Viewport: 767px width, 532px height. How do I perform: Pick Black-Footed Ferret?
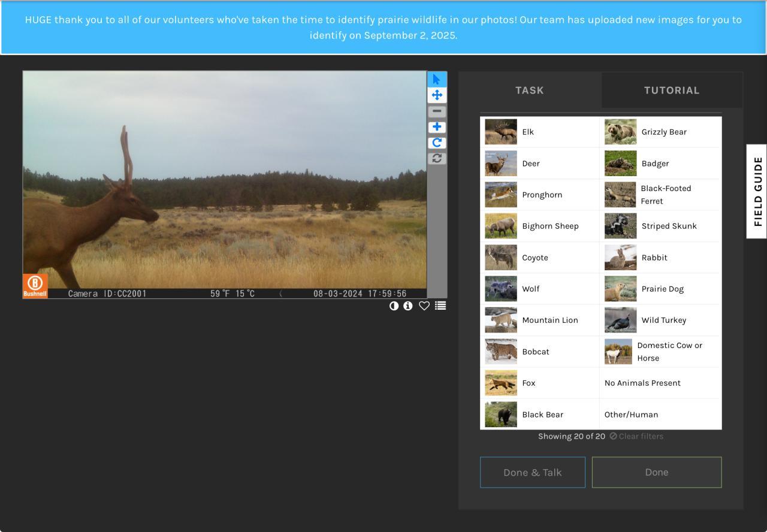click(x=660, y=195)
